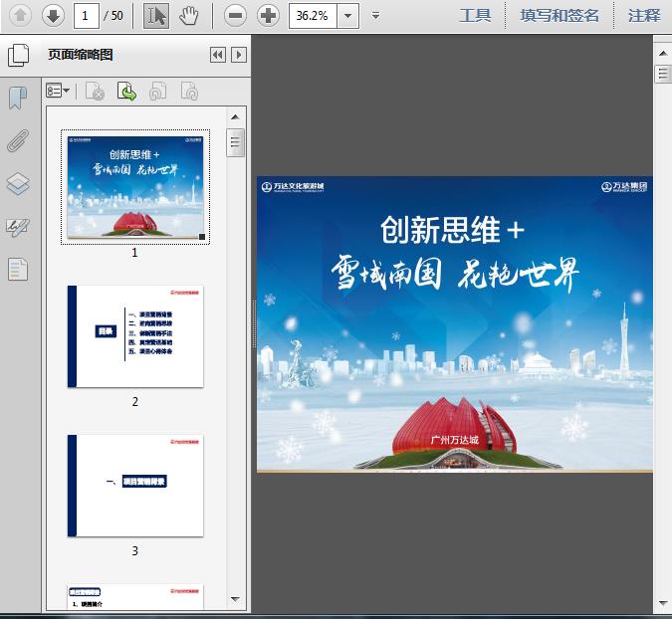Click the page number input field
Image resolution: width=672 pixels, height=619 pixels.
coord(89,15)
